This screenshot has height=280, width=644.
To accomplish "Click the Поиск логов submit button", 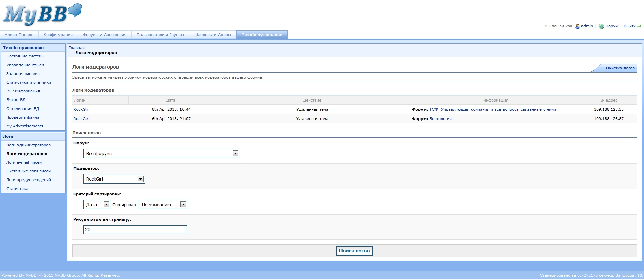I will click(354, 251).
